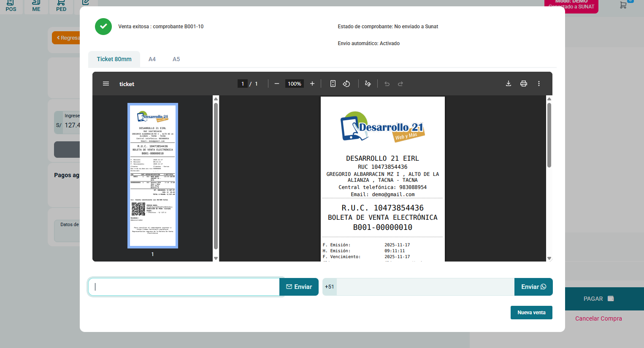The width and height of the screenshot is (644, 348).
Task: Switch to the A4 tab
Action: [152, 59]
